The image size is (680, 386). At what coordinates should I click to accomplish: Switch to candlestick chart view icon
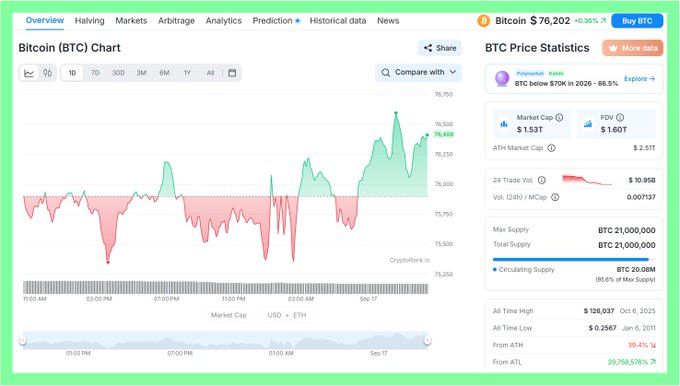click(47, 73)
